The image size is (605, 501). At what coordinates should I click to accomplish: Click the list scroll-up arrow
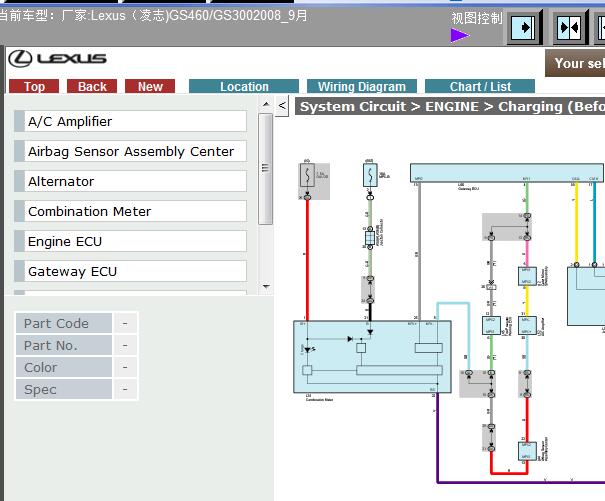(x=266, y=104)
